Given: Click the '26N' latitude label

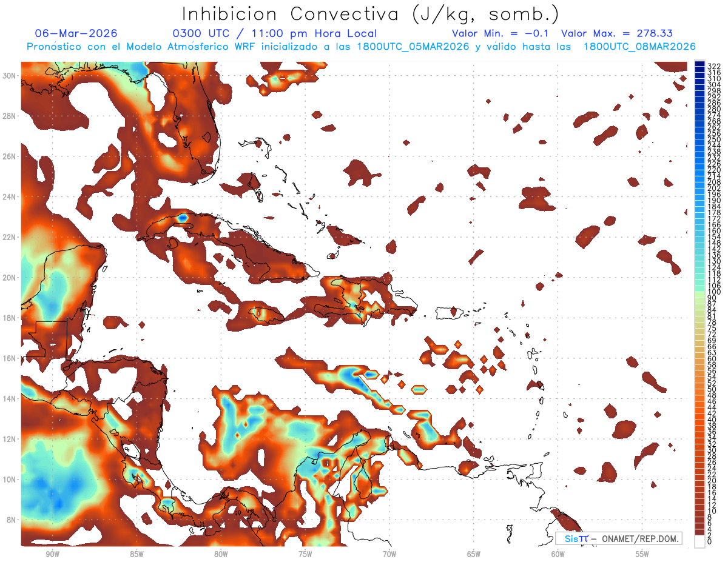Looking at the screenshot, I should (x=10, y=156).
